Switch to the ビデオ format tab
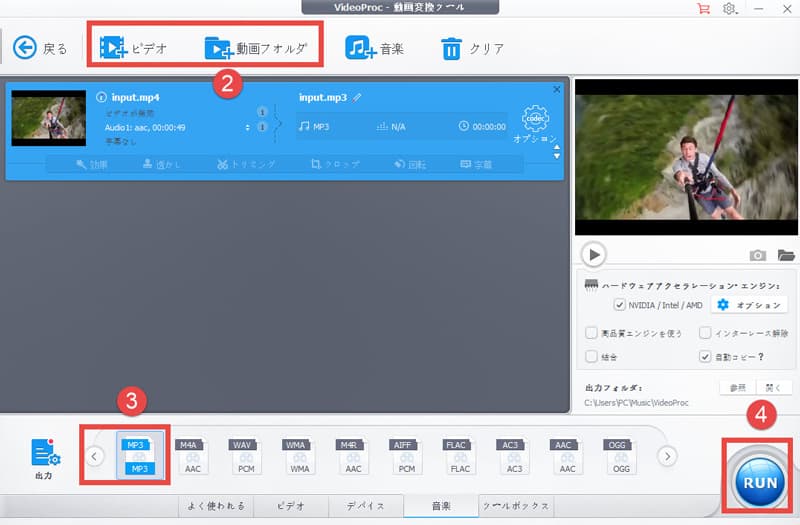The height and width of the screenshot is (525, 800). [x=291, y=505]
